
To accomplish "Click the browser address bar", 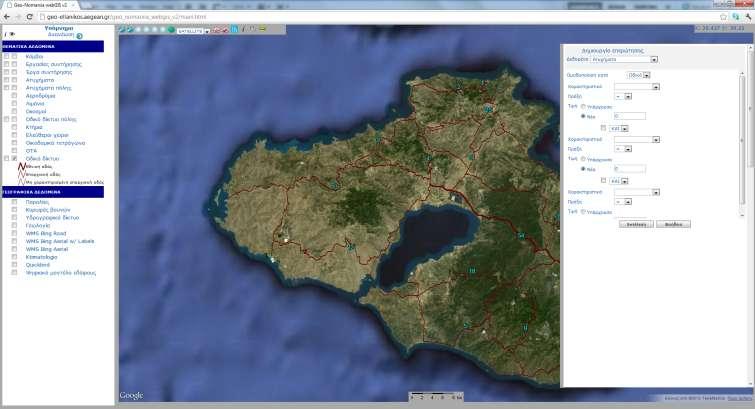I will pyautogui.click(x=378, y=17).
